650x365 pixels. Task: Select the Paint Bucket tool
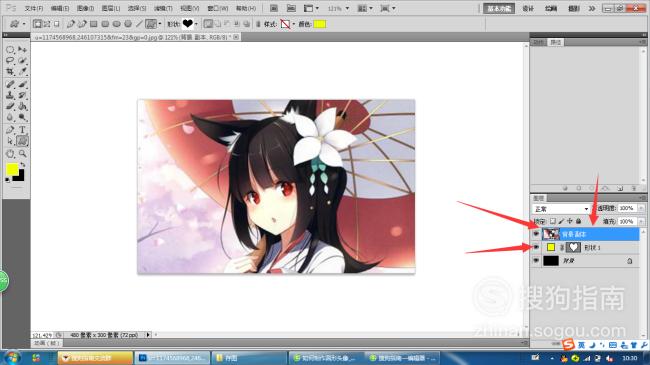(22, 106)
